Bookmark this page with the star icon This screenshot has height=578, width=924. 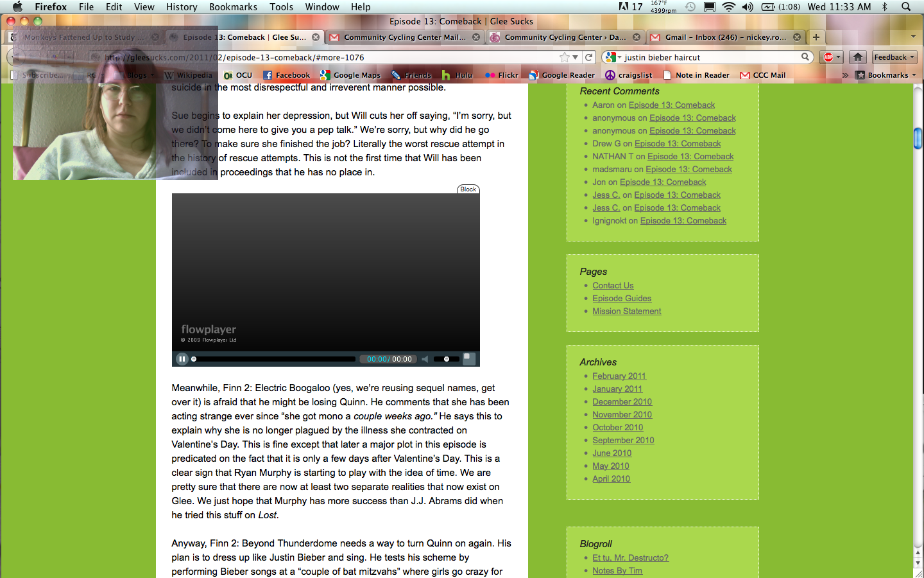(564, 57)
